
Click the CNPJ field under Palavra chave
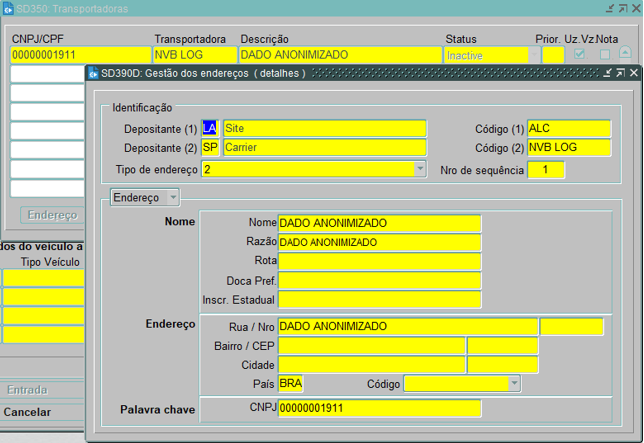379,408
